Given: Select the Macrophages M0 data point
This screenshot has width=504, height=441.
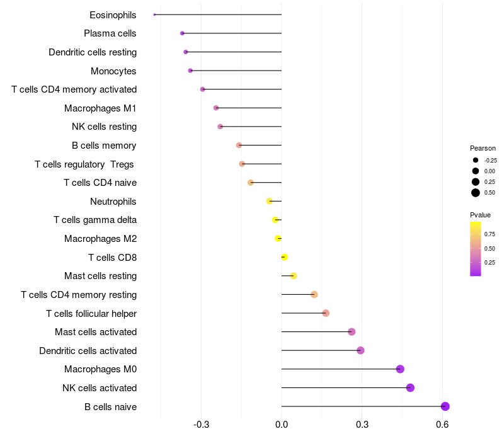Looking at the screenshot, I should [400, 369].
